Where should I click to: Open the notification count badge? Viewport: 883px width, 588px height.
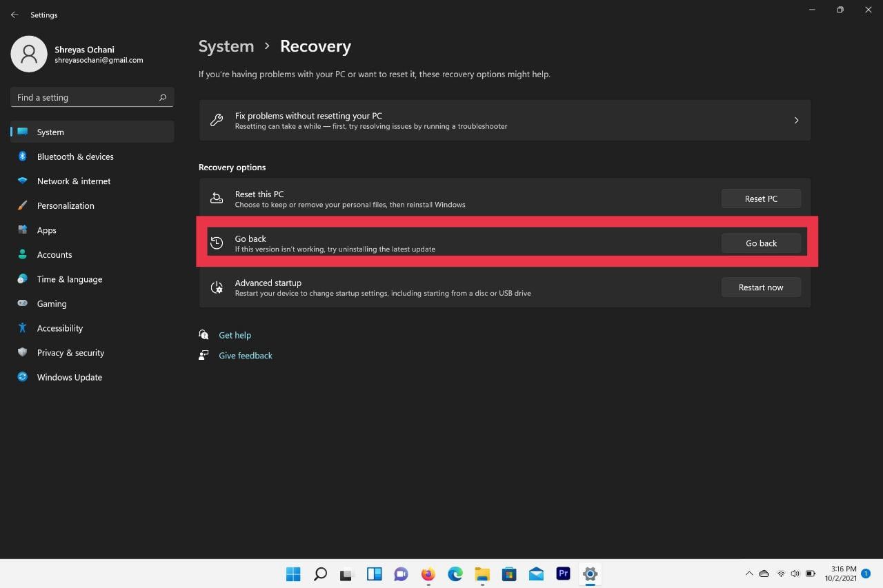pyautogui.click(x=866, y=574)
